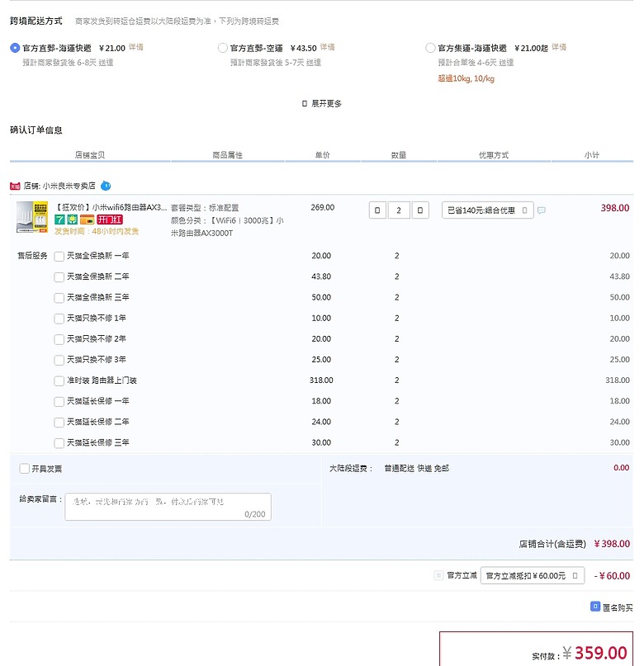Edit the quantity field showing 2

click(399, 210)
